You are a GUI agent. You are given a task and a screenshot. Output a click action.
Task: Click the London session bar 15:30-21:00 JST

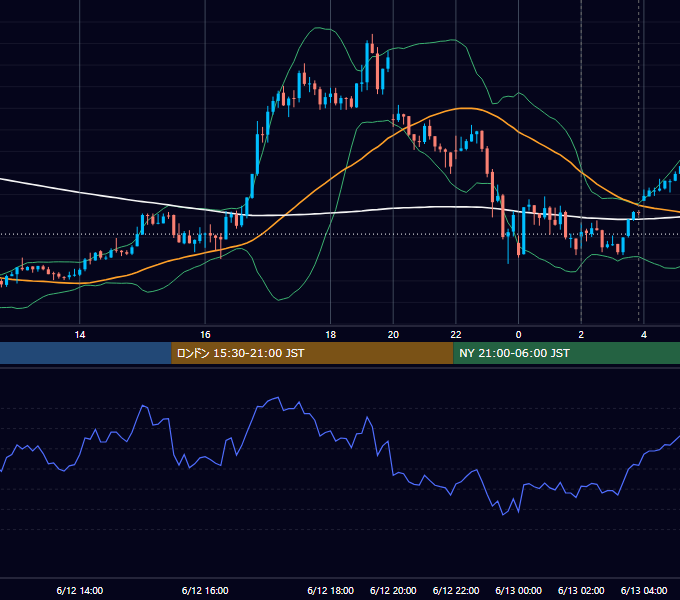point(312,353)
